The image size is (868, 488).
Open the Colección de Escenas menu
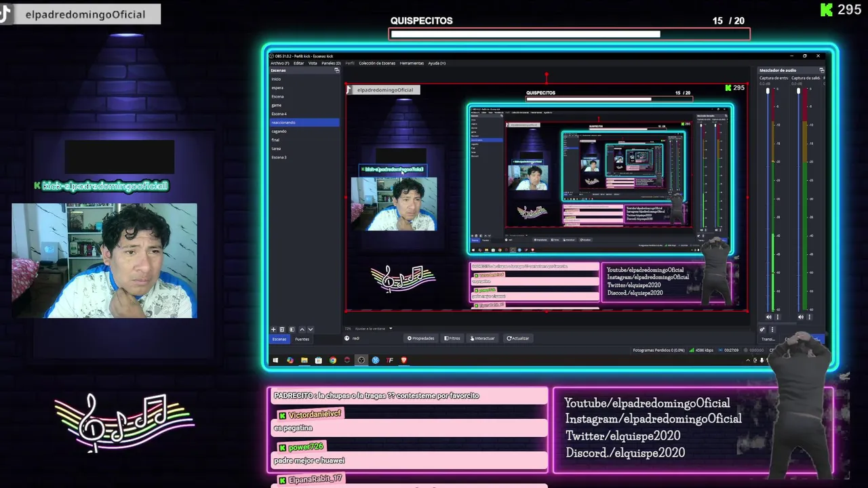pos(377,63)
